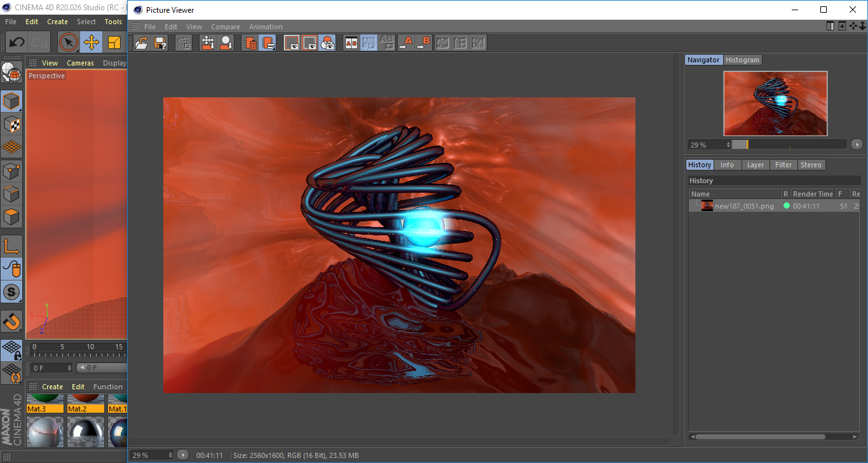
Task: Toggle the fullscreen display mode icon
Action: [x=292, y=43]
